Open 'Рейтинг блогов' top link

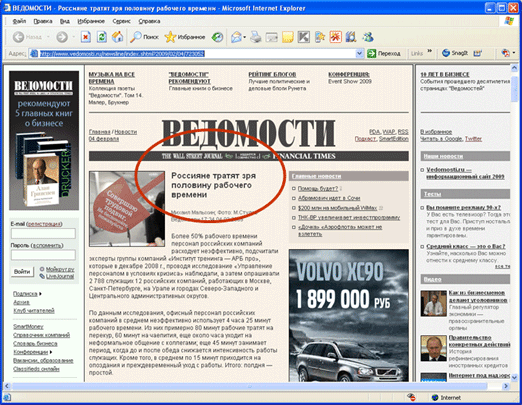(x=272, y=74)
